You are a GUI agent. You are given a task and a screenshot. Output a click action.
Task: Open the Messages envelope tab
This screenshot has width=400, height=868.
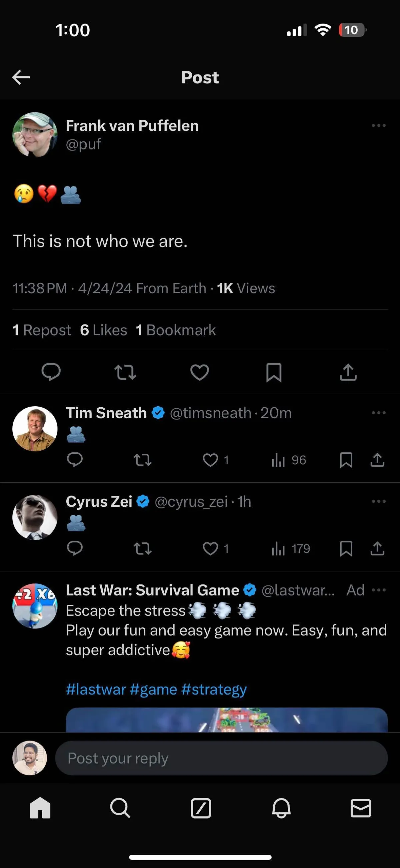point(361,808)
